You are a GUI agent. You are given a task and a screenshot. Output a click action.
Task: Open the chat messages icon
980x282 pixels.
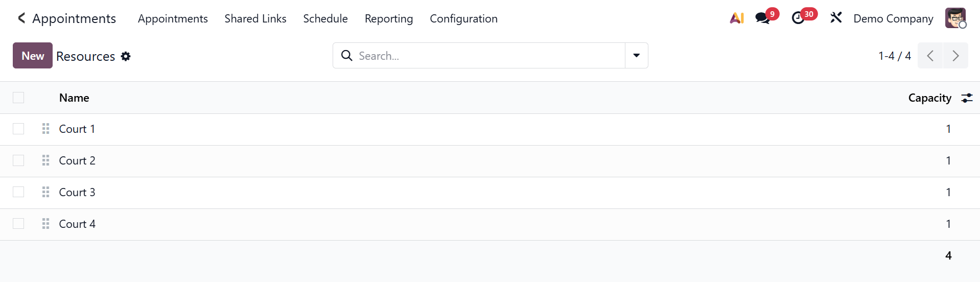(763, 18)
